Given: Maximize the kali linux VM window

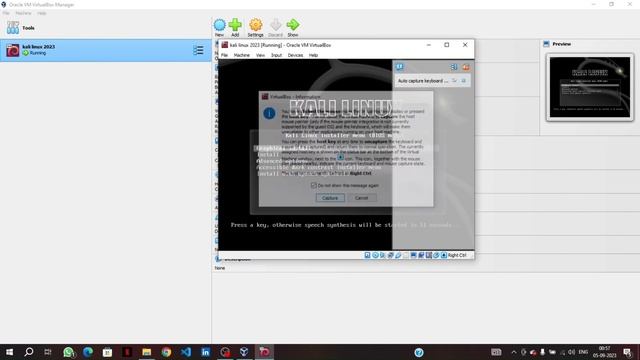Looking at the screenshot, I should 447,45.
